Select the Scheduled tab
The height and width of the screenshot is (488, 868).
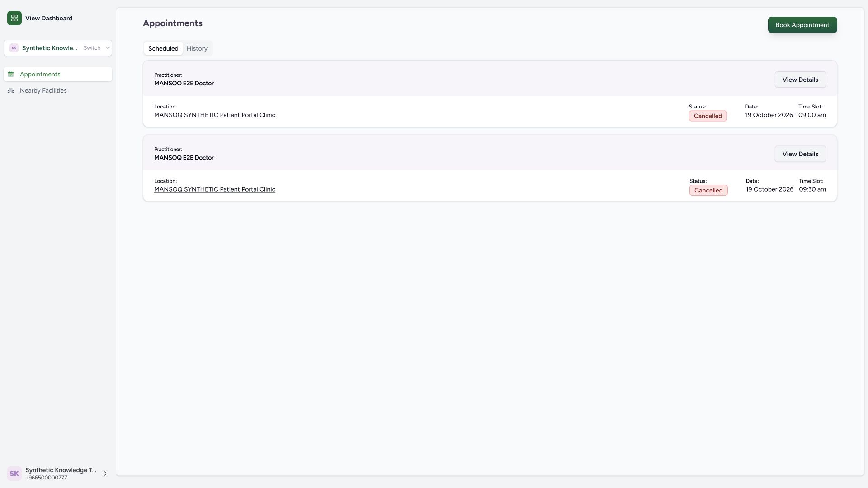[x=163, y=48]
